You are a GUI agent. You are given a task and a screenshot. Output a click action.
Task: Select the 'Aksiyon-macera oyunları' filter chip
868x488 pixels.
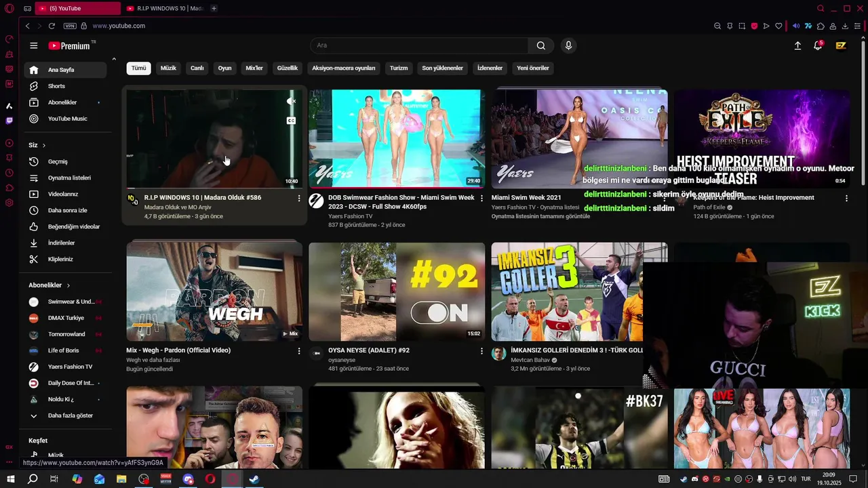click(343, 68)
